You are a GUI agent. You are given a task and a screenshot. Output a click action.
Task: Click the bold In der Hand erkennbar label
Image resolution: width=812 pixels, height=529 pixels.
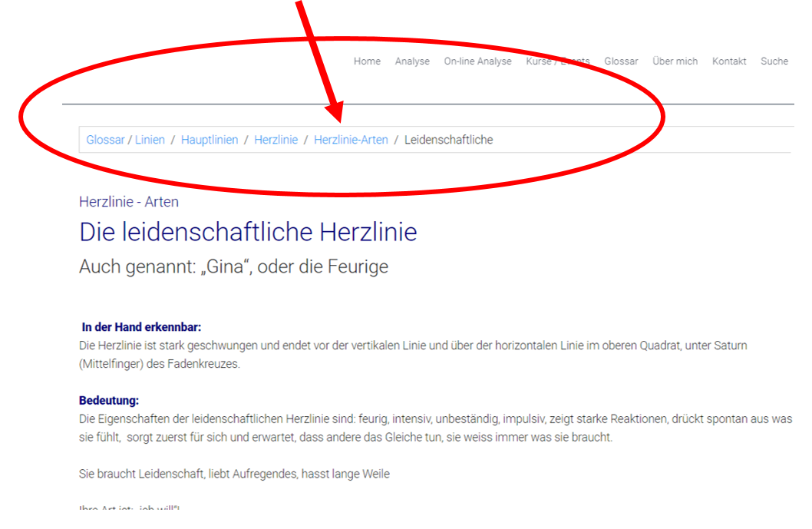click(x=141, y=327)
